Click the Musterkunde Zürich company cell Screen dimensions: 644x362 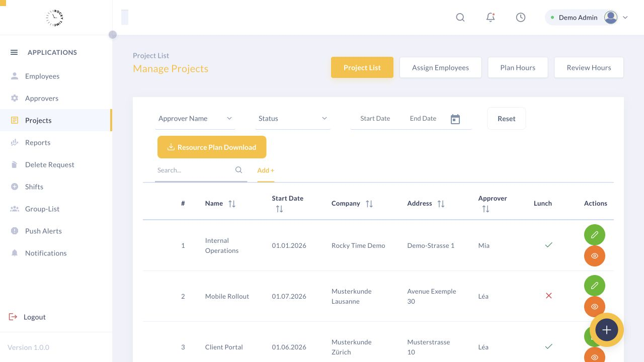[x=352, y=347]
